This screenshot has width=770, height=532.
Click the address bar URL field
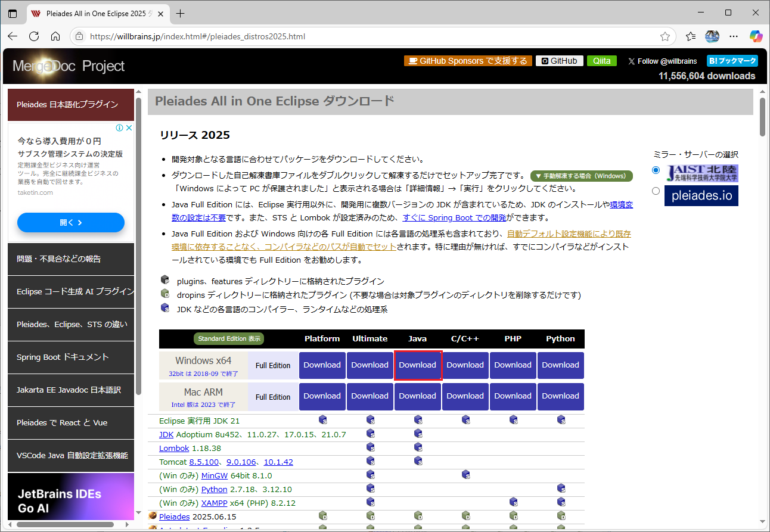pyautogui.click(x=358, y=36)
